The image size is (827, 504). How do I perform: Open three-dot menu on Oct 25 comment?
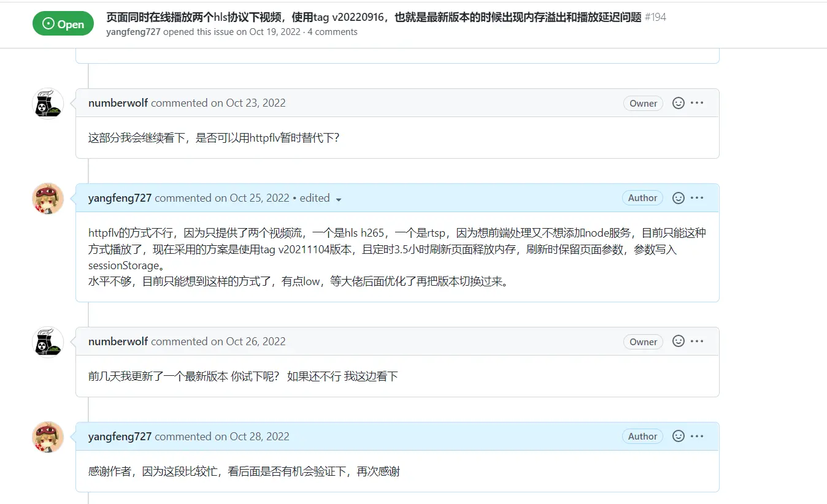tap(697, 198)
